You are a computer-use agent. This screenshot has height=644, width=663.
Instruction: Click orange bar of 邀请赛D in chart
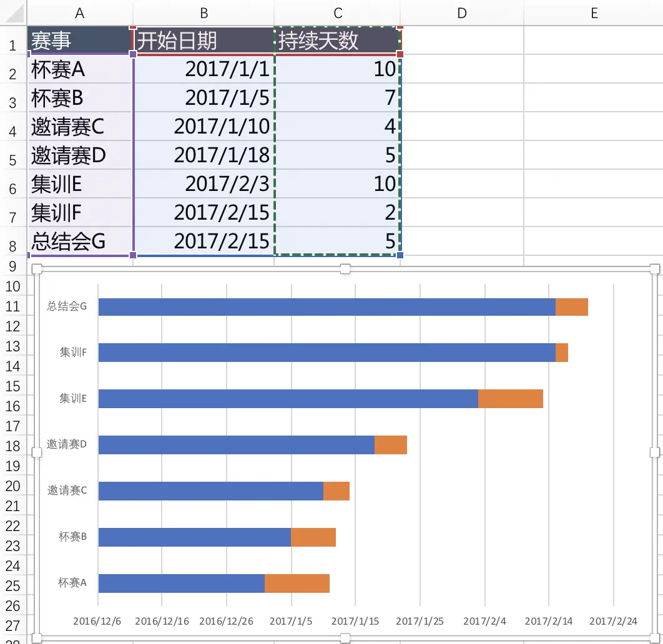point(391,445)
